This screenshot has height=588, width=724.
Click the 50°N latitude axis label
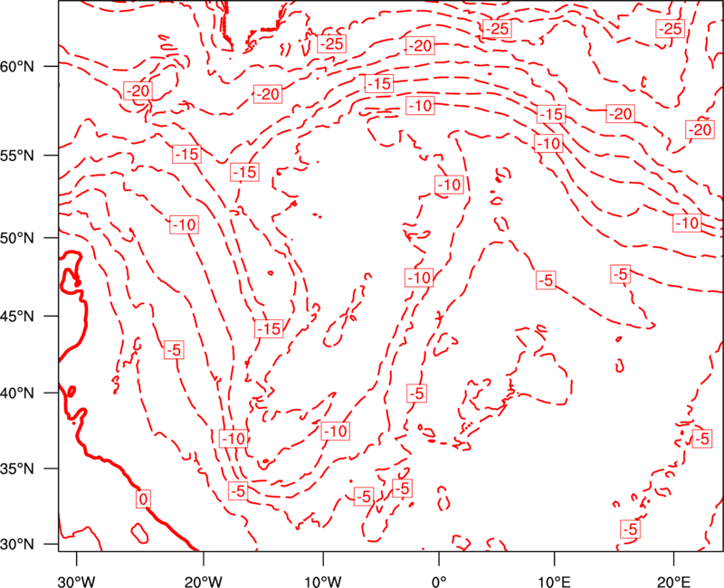17,239
